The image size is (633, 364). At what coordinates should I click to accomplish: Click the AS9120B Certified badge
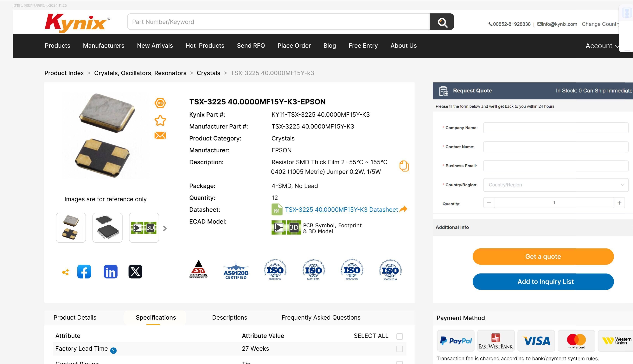236,270
